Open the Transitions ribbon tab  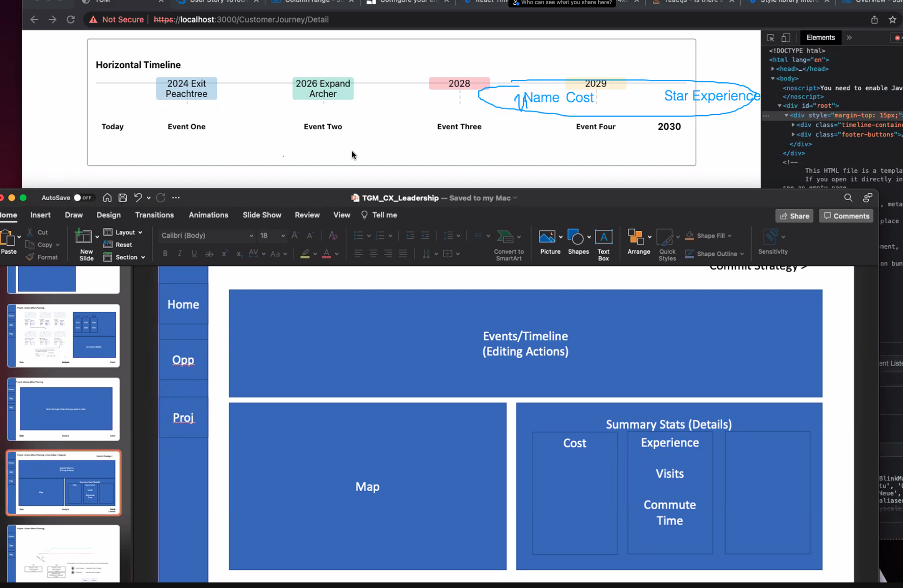154,215
